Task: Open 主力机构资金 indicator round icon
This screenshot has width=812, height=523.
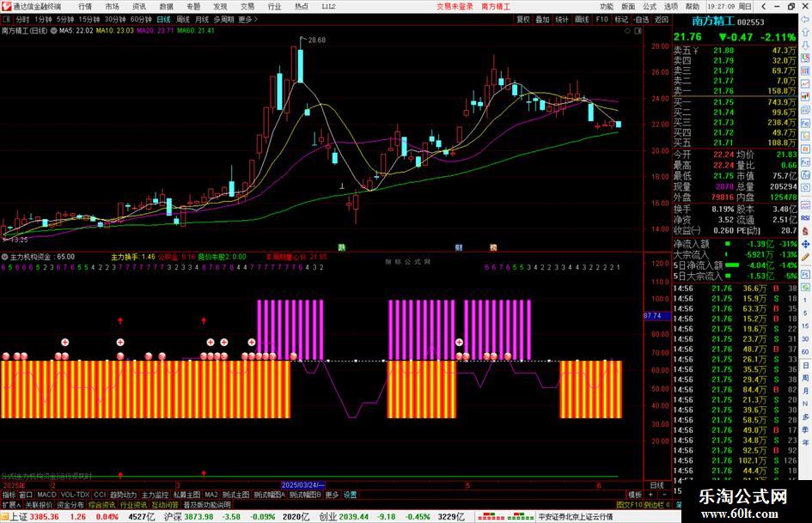Action: (x=4, y=257)
